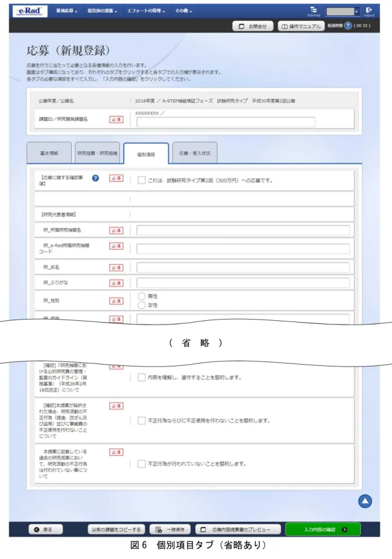Viewport: 392px width, 559px height.
Task: Expand the user account dropdown in header
Action: click(343, 12)
